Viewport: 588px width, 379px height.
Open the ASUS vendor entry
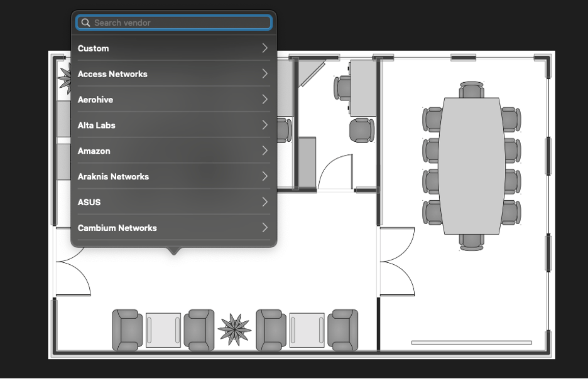(173, 202)
